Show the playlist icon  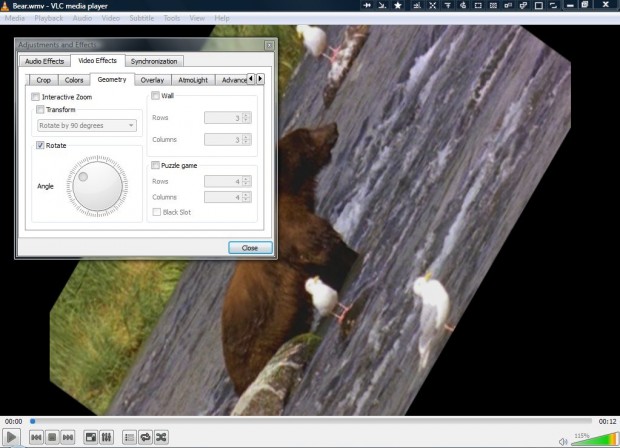[129, 437]
